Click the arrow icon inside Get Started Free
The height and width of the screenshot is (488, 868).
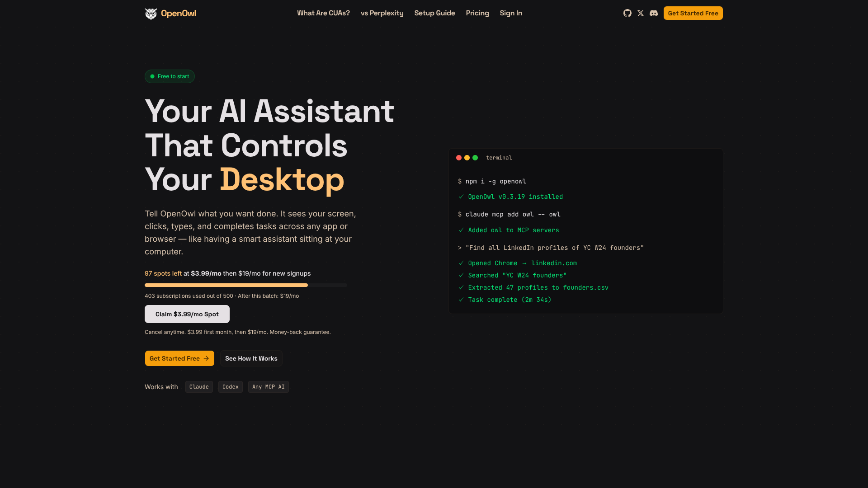(x=206, y=358)
